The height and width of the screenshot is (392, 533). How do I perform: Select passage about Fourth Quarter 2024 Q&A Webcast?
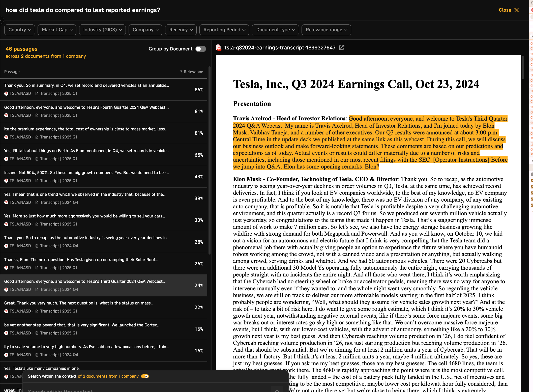pos(104,111)
